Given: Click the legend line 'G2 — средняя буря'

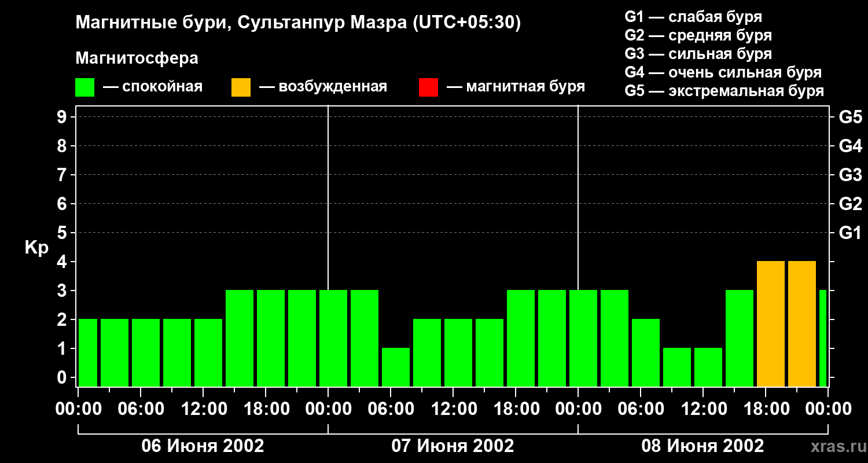Looking at the screenshot, I should [x=698, y=35].
